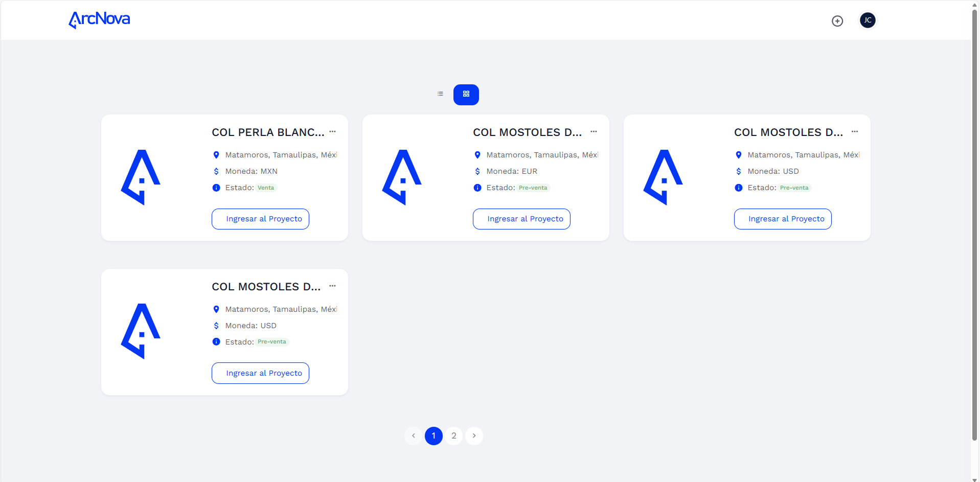Click Ingresar al Proyecto on COL PERLA BLANC
The image size is (980, 482).
tap(260, 218)
